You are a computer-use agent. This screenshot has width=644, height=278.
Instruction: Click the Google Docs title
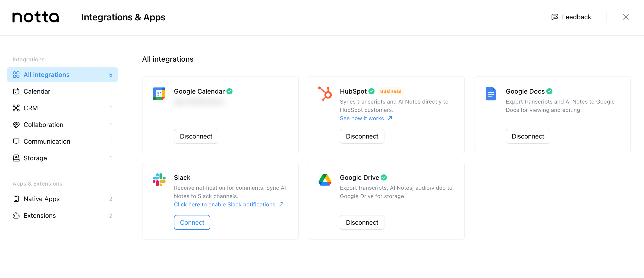(x=525, y=92)
